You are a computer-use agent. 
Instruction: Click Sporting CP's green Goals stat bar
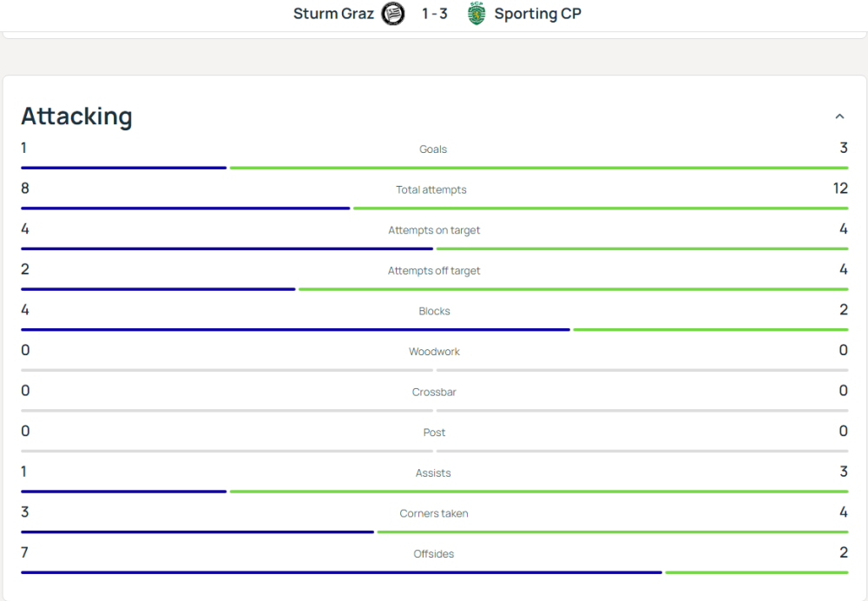[x=538, y=167]
